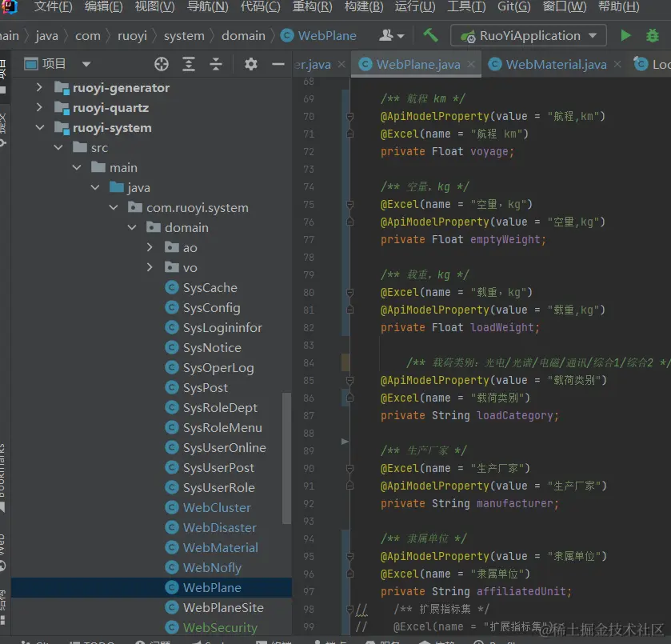Open the 代码(C) menu

pos(260,6)
